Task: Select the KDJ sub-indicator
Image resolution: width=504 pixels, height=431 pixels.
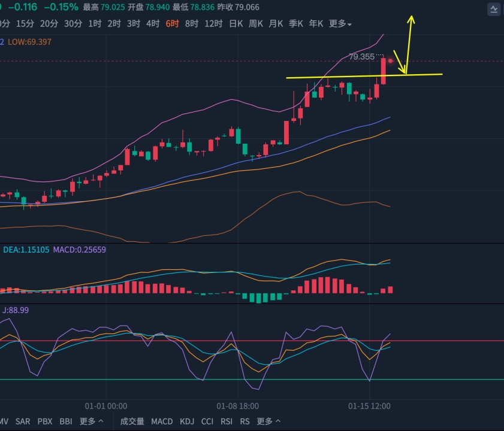Action: pos(187,421)
